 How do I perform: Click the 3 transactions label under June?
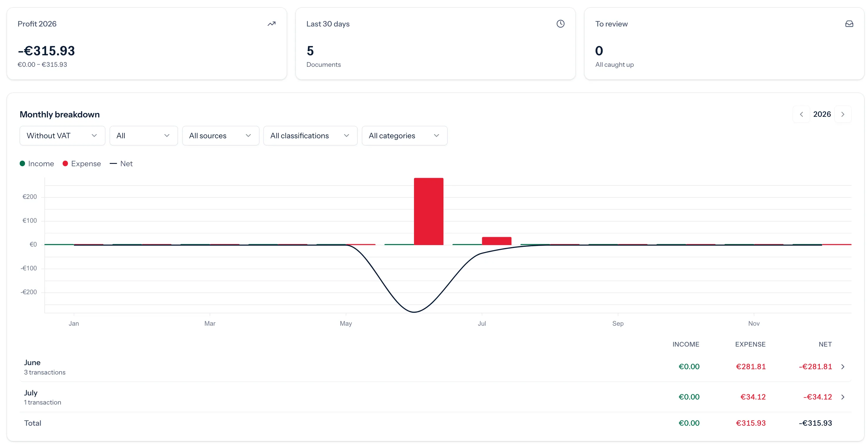[44, 372]
